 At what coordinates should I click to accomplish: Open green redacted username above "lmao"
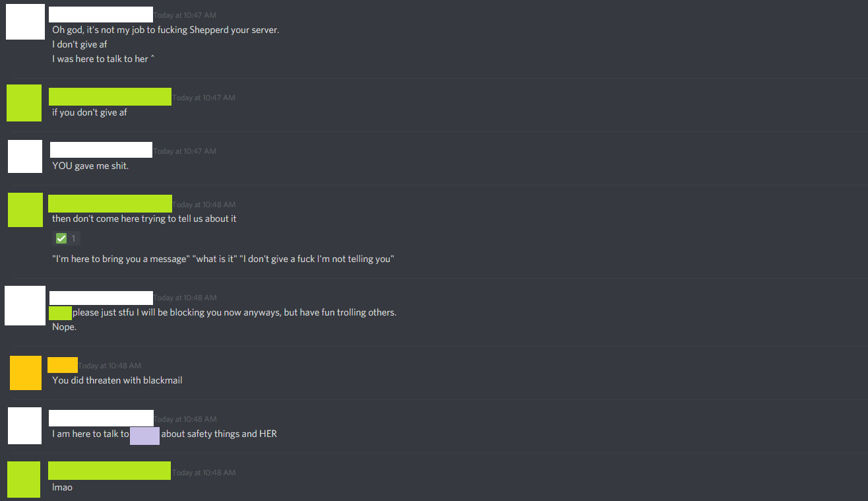109,471
